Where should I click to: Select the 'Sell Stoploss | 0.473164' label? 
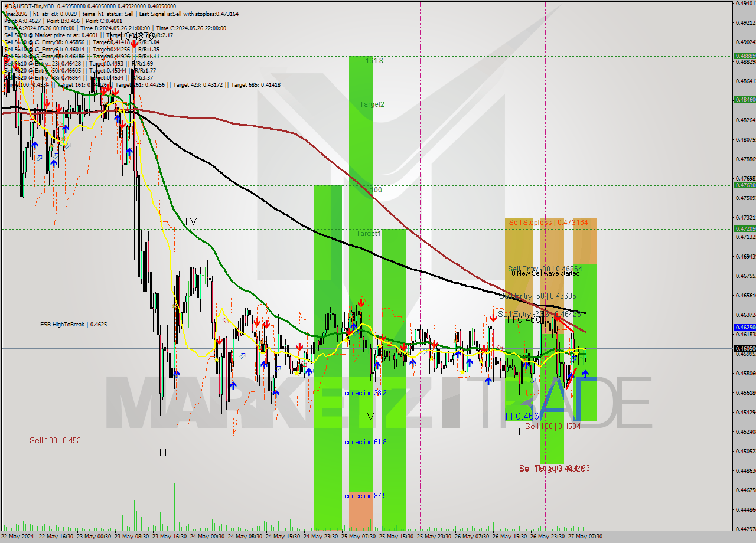548,222
